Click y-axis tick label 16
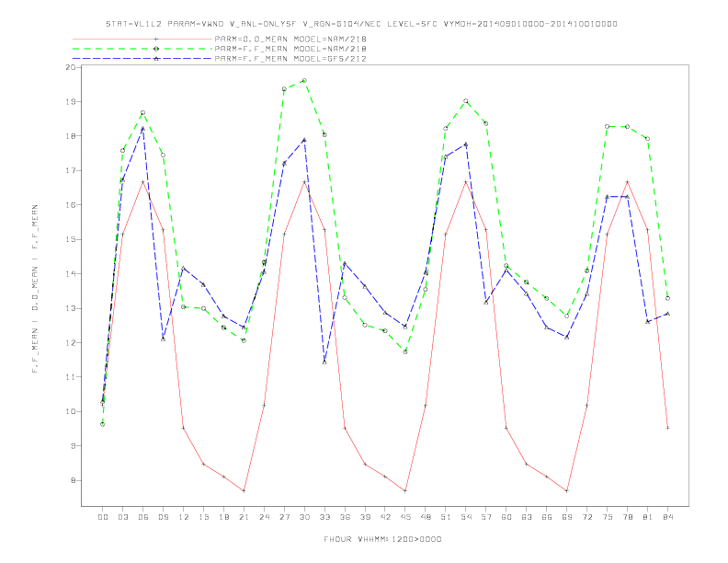 coord(71,205)
